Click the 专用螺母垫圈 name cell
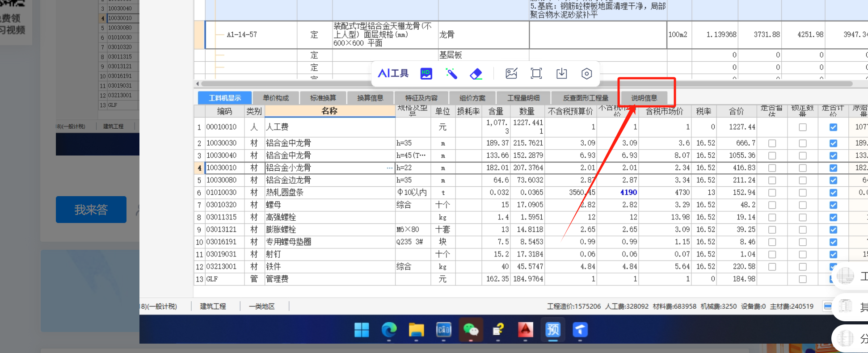This screenshot has width=868, height=353. (330, 242)
